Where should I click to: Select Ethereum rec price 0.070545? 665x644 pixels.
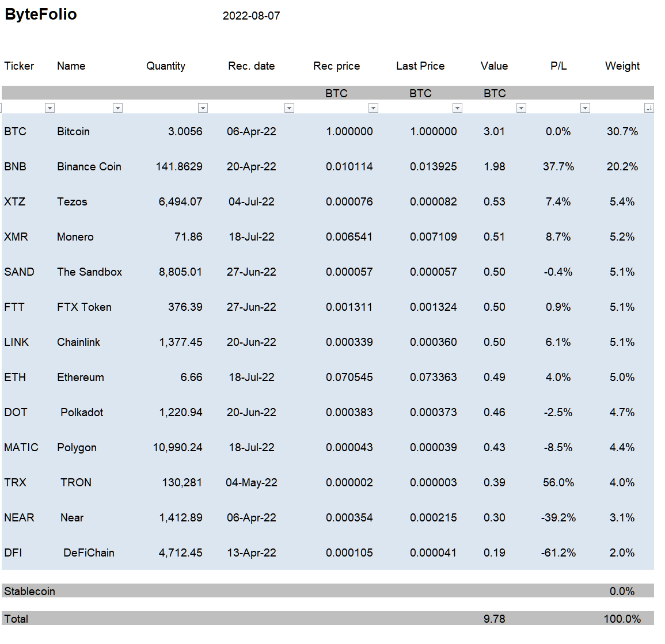click(x=349, y=378)
